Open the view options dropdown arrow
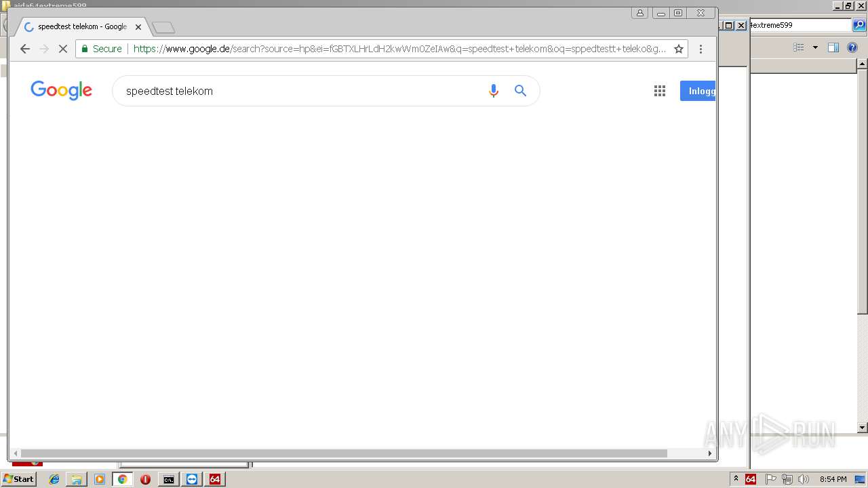This screenshot has width=868, height=488. (x=815, y=47)
